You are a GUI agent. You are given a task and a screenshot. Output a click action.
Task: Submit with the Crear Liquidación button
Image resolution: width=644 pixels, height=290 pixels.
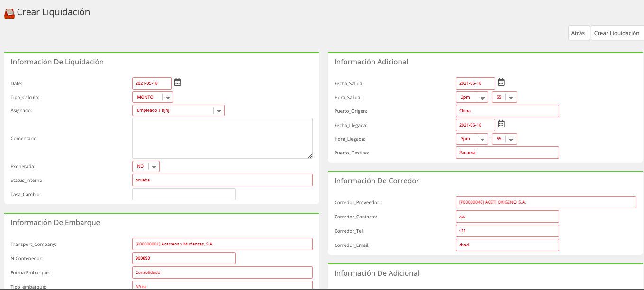tap(617, 33)
